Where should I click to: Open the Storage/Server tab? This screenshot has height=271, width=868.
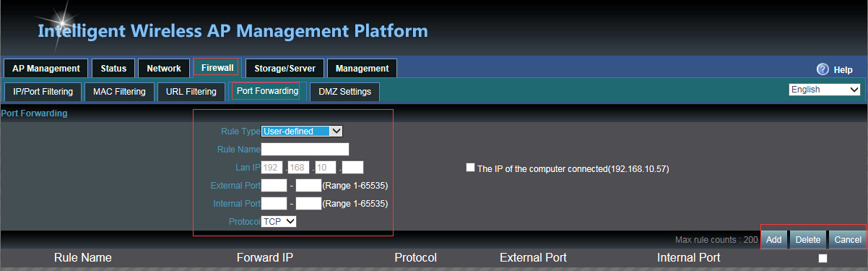coord(285,68)
